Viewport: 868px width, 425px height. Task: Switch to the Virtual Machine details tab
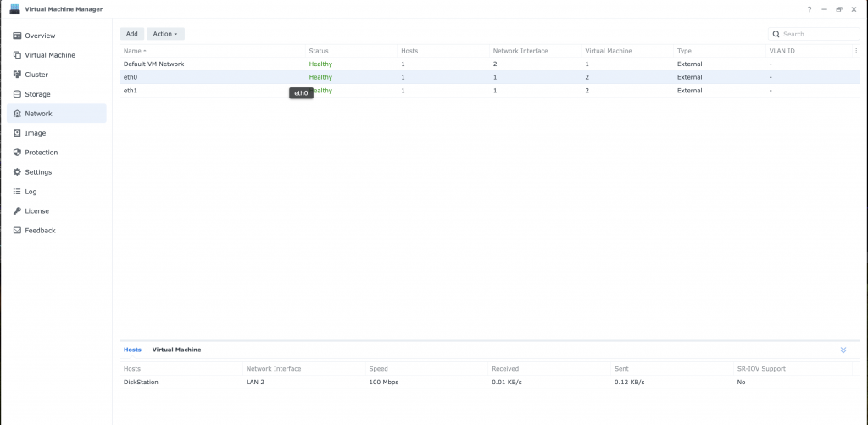coord(176,350)
